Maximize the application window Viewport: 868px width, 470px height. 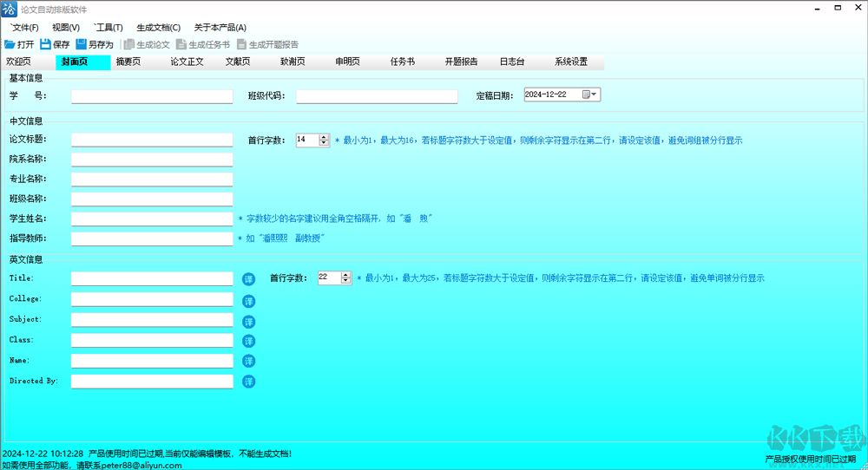pyautogui.click(x=838, y=8)
